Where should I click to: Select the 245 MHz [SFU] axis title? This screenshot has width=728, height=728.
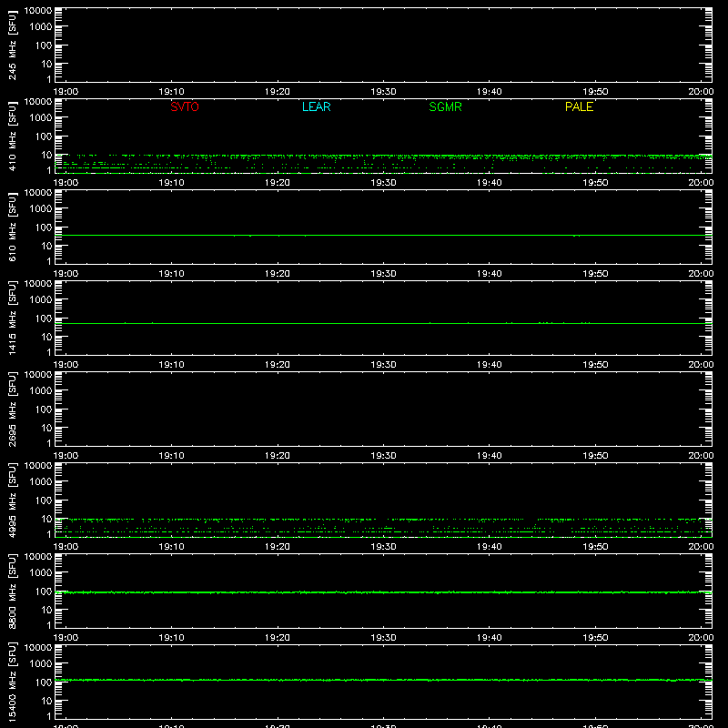tap(12, 45)
